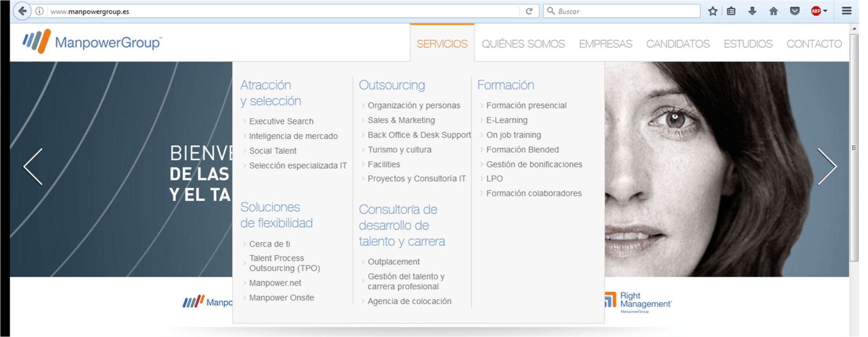This screenshot has height=337, width=868.
Task: Reload the page with the refresh icon
Action: click(x=529, y=11)
